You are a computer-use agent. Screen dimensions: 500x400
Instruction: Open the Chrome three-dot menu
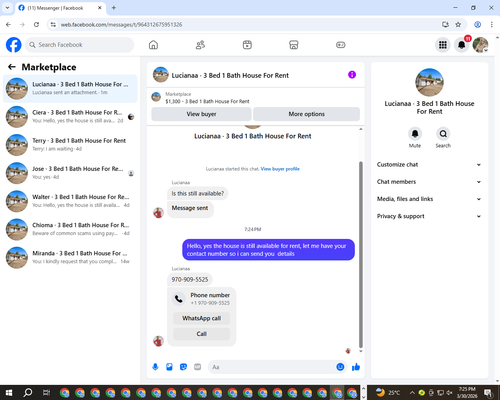pyautogui.click(x=491, y=24)
